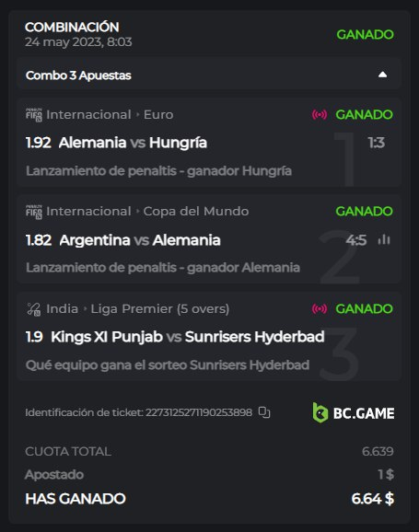The height and width of the screenshot is (532, 419).
Task: Click the ticket identification number text
Action: [x=138, y=412]
